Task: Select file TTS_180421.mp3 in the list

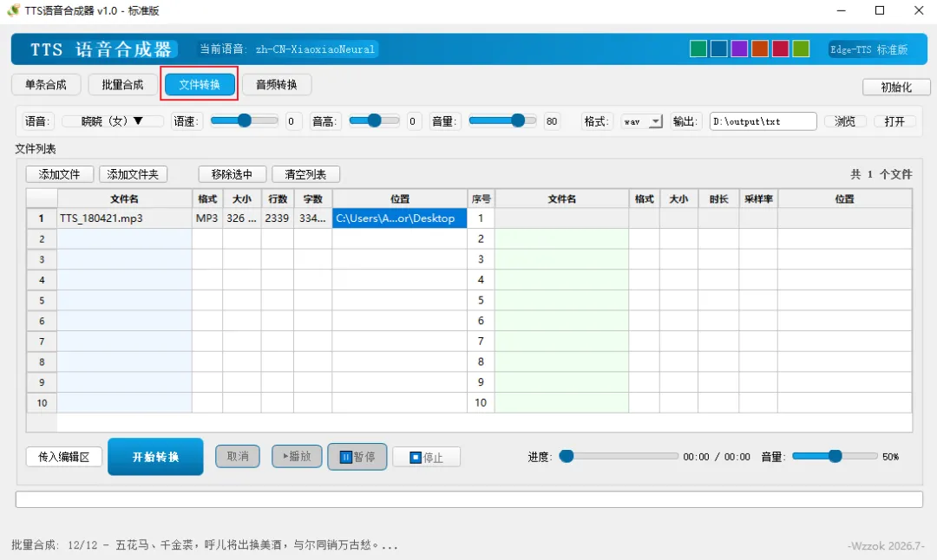Action: [x=124, y=218]
